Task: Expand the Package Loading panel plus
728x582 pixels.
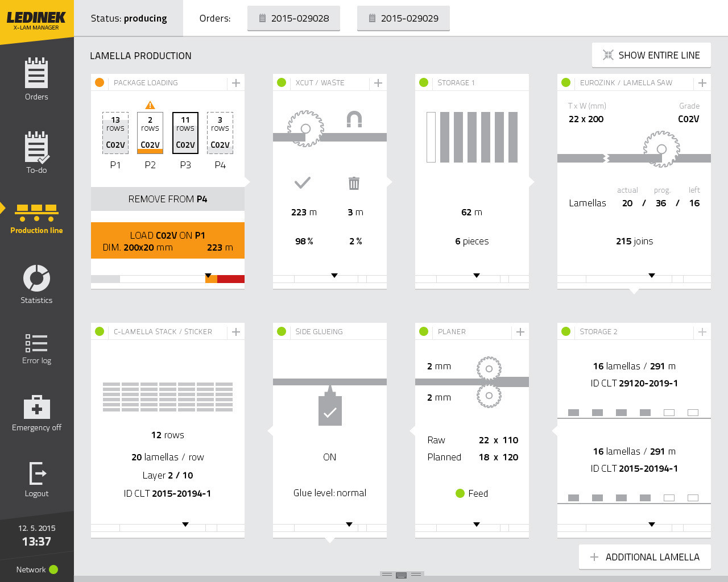Action: (x=236, y=83)
